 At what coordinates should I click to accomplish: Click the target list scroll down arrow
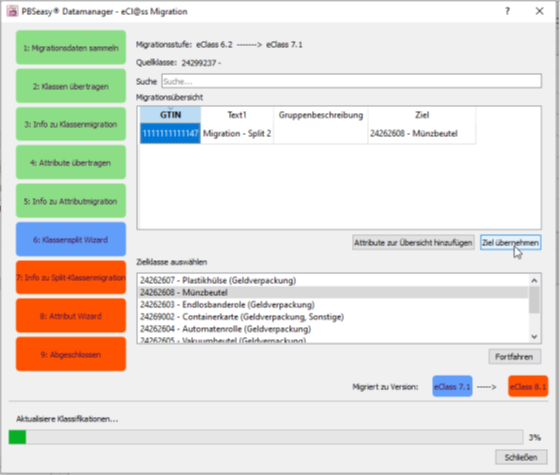[534, 336]
